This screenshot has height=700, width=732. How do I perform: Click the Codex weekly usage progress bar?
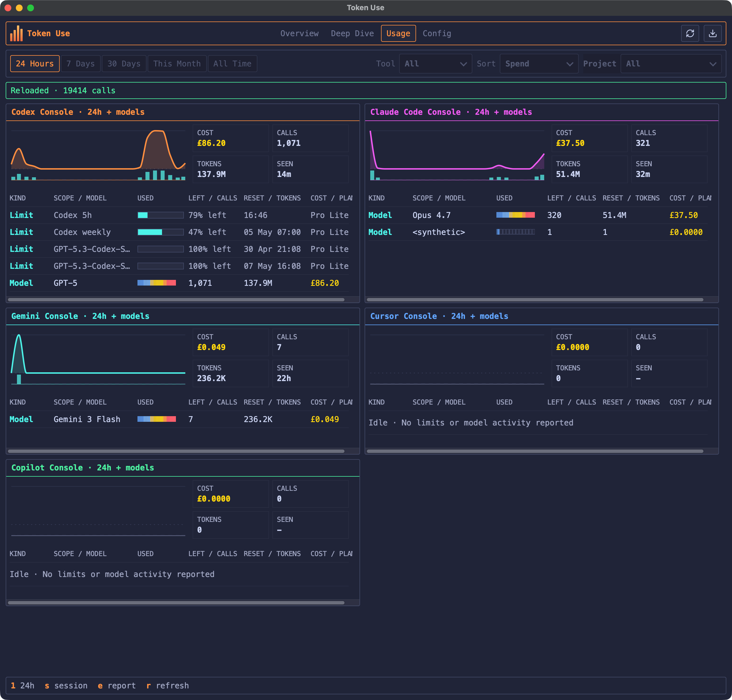(x=160, y=232)
